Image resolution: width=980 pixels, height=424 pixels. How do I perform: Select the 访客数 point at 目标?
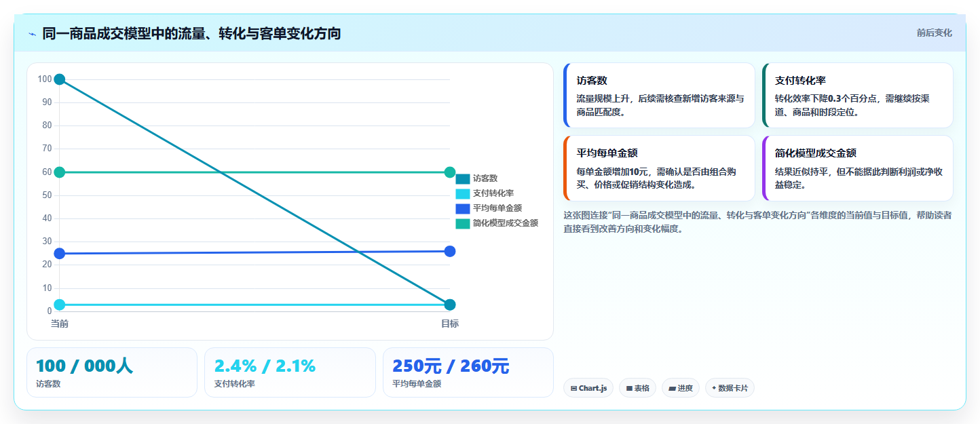pos(450,305)
